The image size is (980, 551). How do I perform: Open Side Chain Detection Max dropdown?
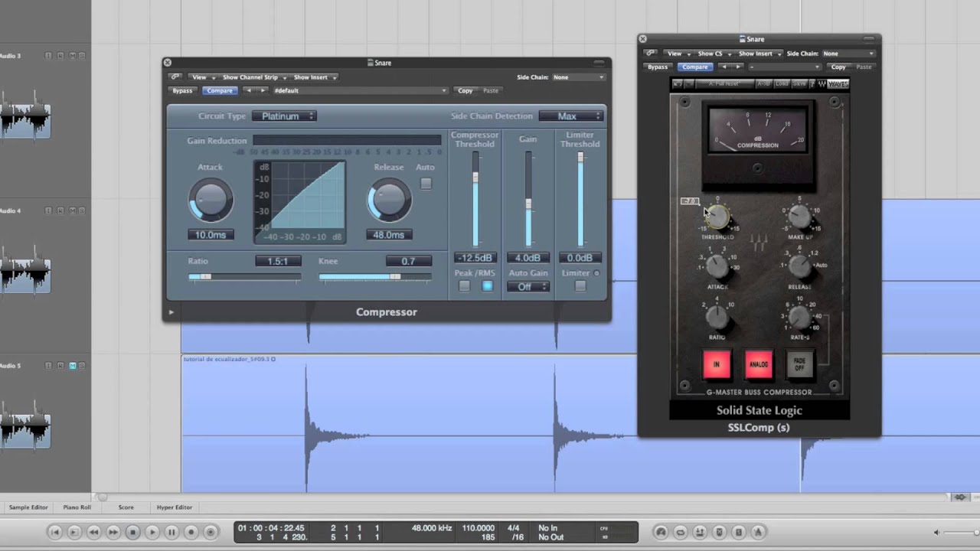click(x=571, y=116)
